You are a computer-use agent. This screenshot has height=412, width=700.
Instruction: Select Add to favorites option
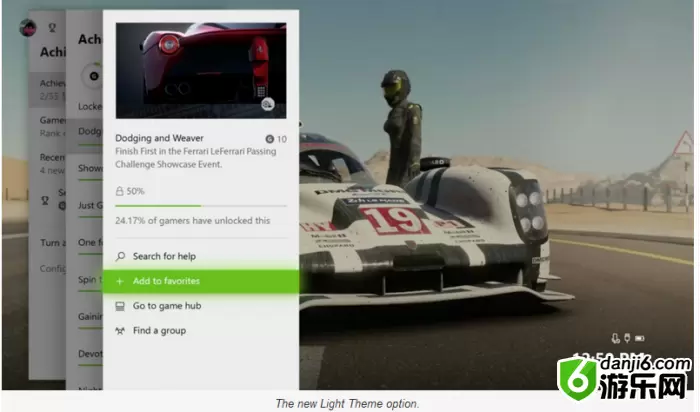(201, 281)
